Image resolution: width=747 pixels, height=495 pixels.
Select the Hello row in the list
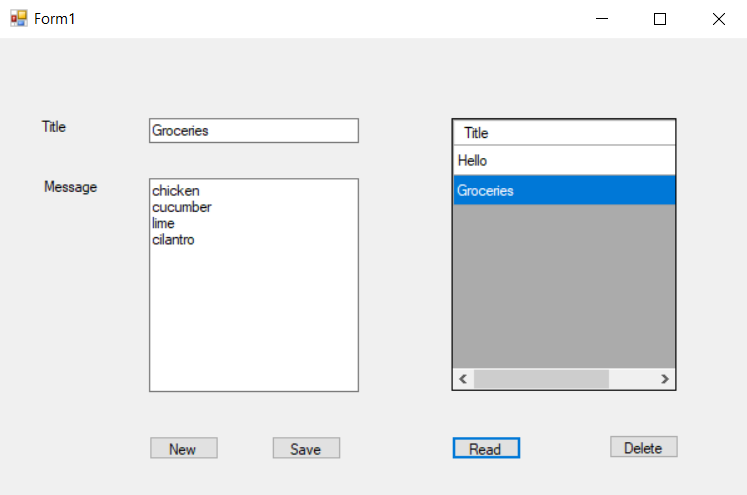[564, 161]
